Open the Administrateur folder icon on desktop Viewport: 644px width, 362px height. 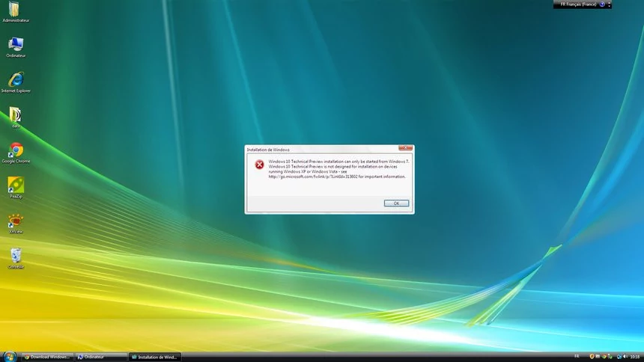(x=16, y=11)
